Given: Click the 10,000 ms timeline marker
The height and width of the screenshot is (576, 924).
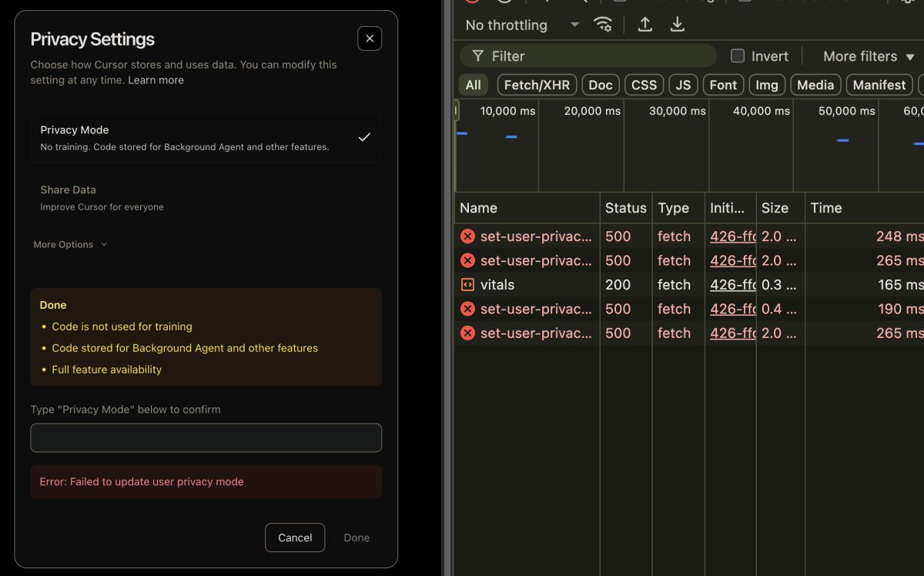Looking at the screenshot, I should pos(507,111).
